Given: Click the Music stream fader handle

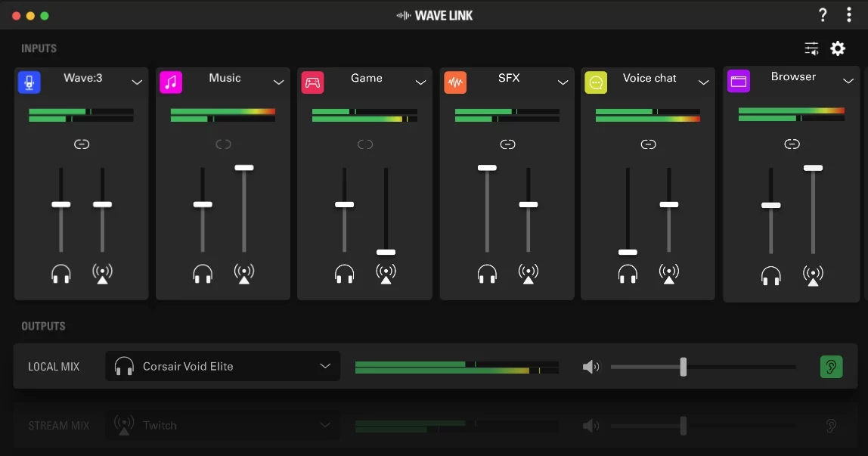Looking at the screenshot, I should (x=244, y=168).
